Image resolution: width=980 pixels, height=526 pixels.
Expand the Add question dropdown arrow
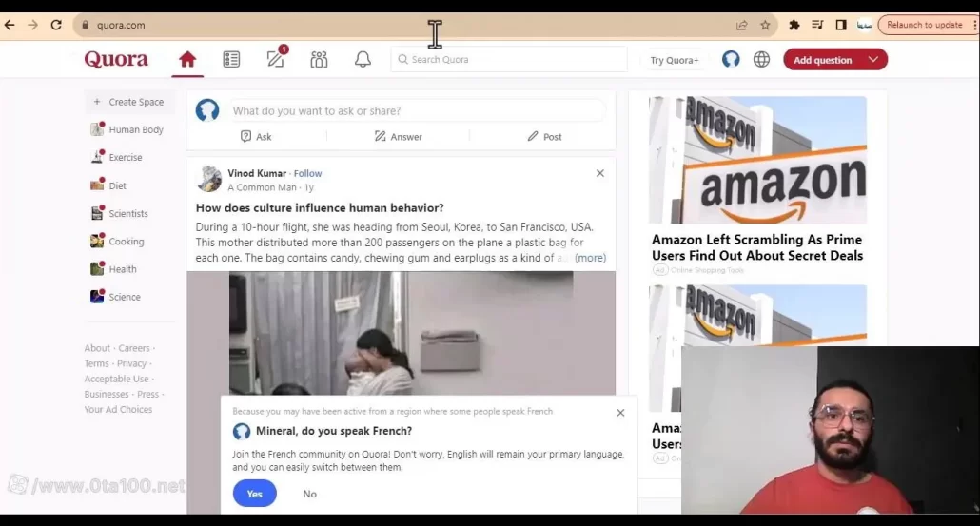pyautogui.click(x=872, y=60)
